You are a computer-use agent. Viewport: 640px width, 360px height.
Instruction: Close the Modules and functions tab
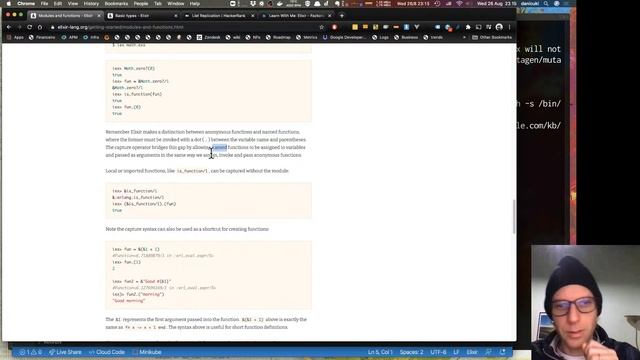(99, 16)
